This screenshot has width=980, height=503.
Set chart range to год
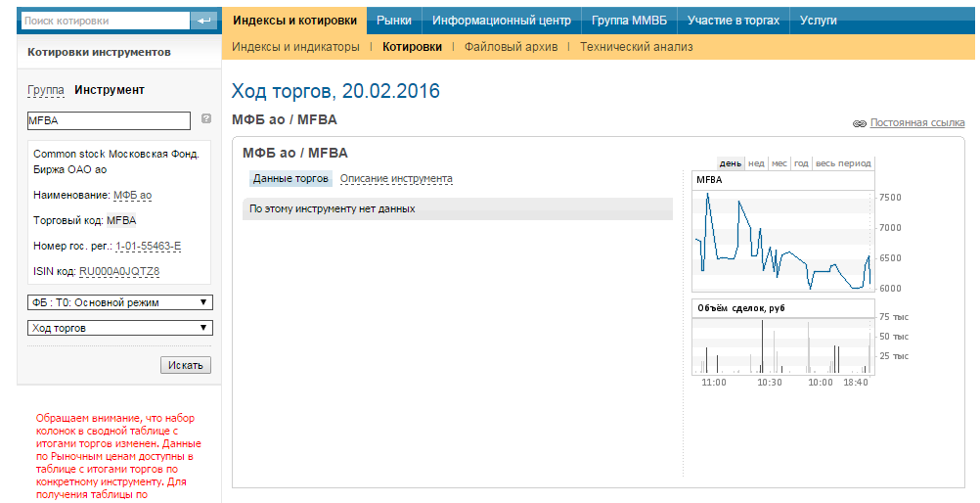801,163
